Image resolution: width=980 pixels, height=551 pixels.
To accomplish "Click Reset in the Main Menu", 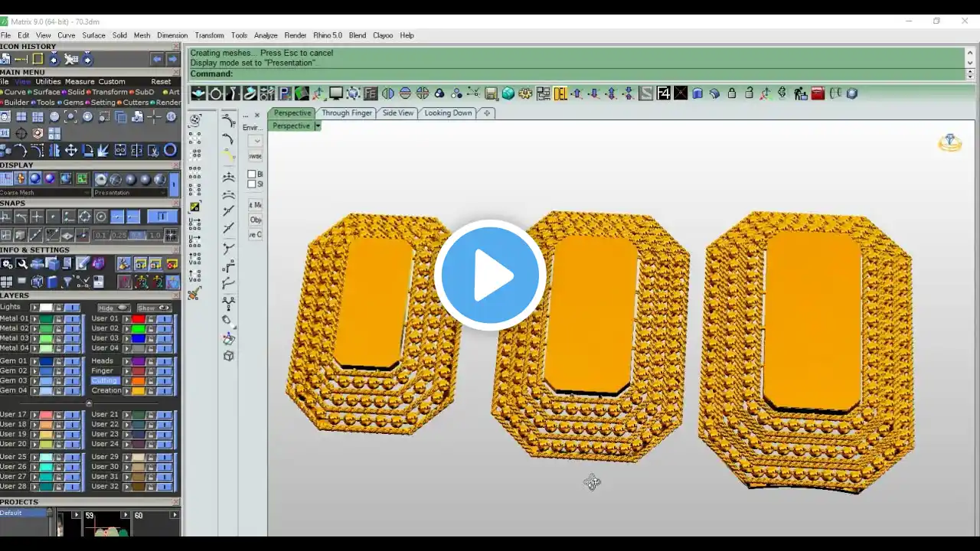I will (161, 82).
